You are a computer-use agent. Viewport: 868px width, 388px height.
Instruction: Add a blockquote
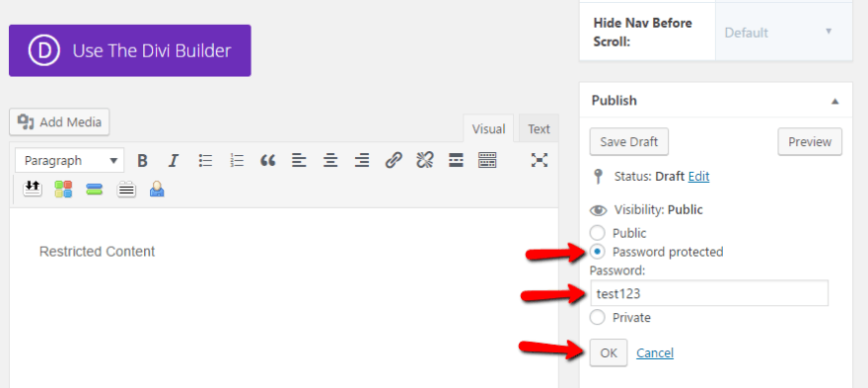coord(268,161)
